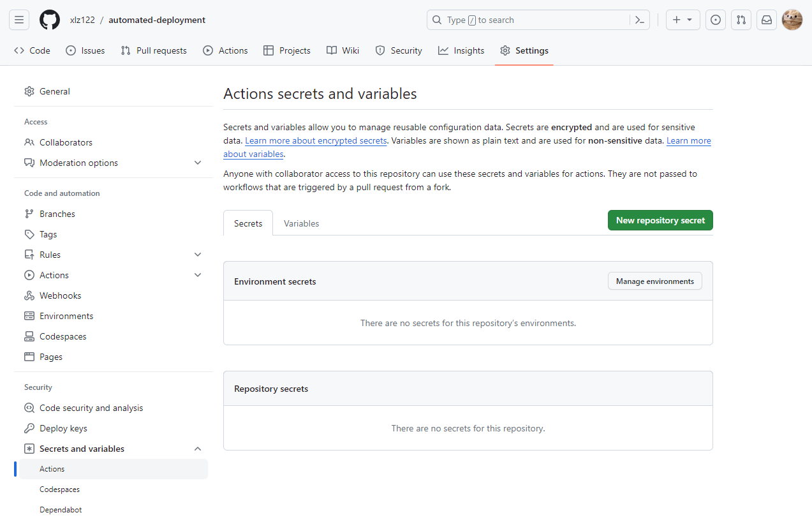The image size is (812, 522).
Task: Open the automated-deployment repository link
Action: 157,20
